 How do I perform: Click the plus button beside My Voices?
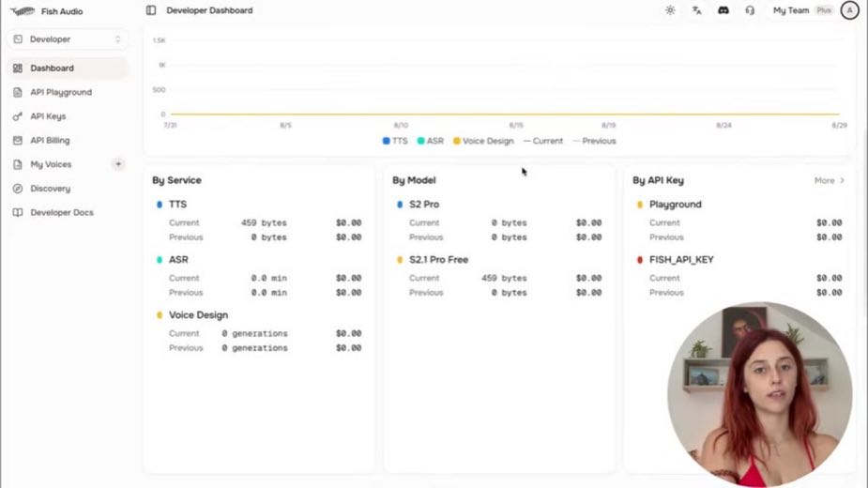[118, 164]
